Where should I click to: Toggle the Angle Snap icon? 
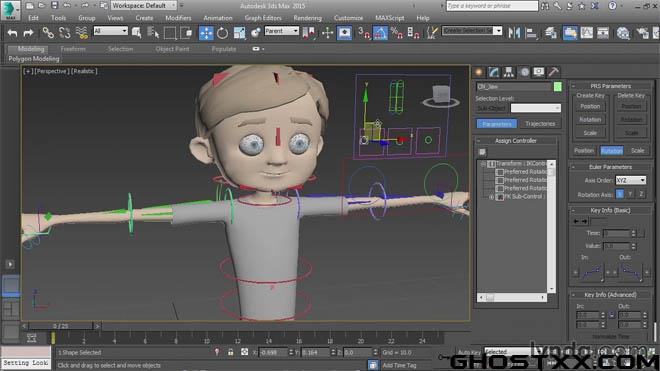pyautogui.click(x=380, y=33)
